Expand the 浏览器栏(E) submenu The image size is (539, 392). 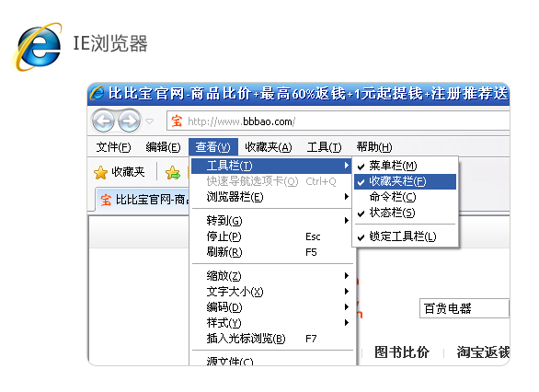point(270,197)
